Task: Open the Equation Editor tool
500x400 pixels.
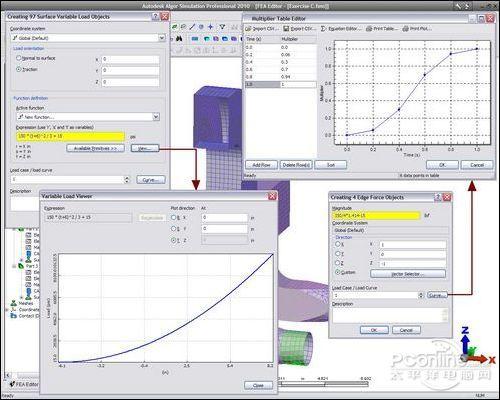Action: click(x=341, y=29)
